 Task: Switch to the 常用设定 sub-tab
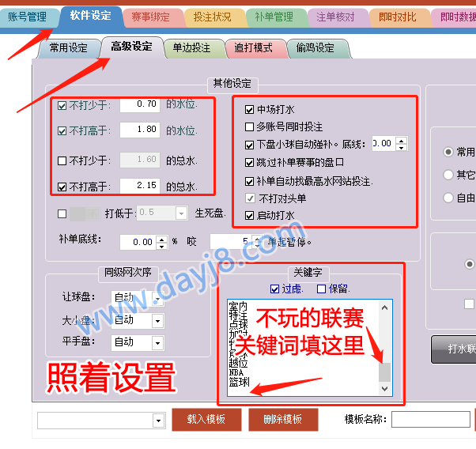pos(69,48)
